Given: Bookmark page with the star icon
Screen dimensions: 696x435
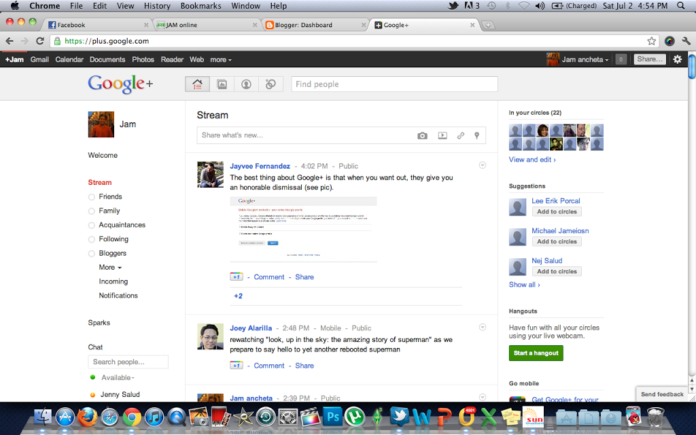Looking at the screenshot, I should tap(651, 41).
